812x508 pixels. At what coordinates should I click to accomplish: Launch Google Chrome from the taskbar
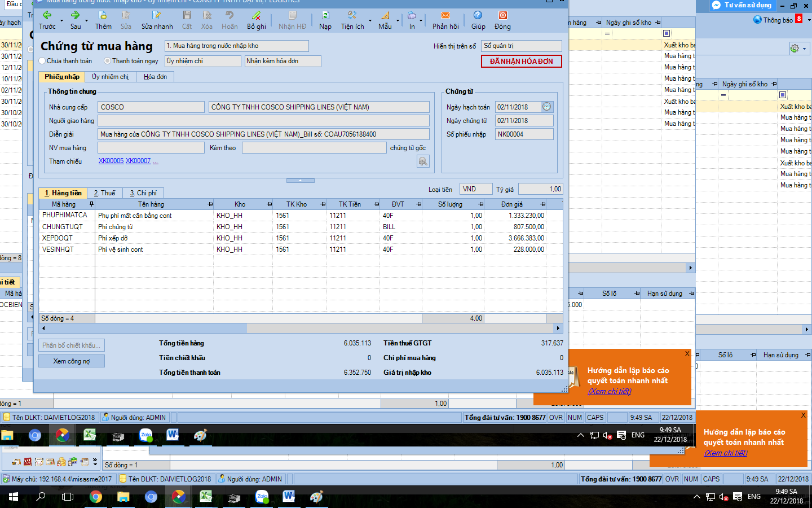(96, 497)
